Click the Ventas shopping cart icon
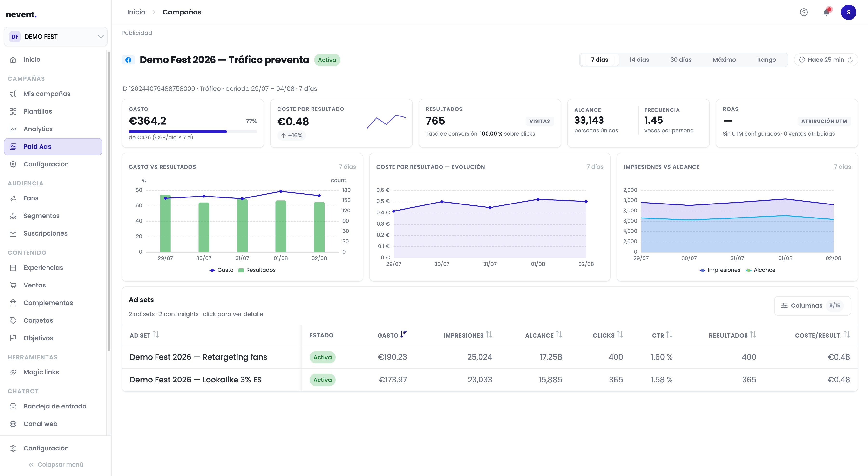 click(13, 285)
